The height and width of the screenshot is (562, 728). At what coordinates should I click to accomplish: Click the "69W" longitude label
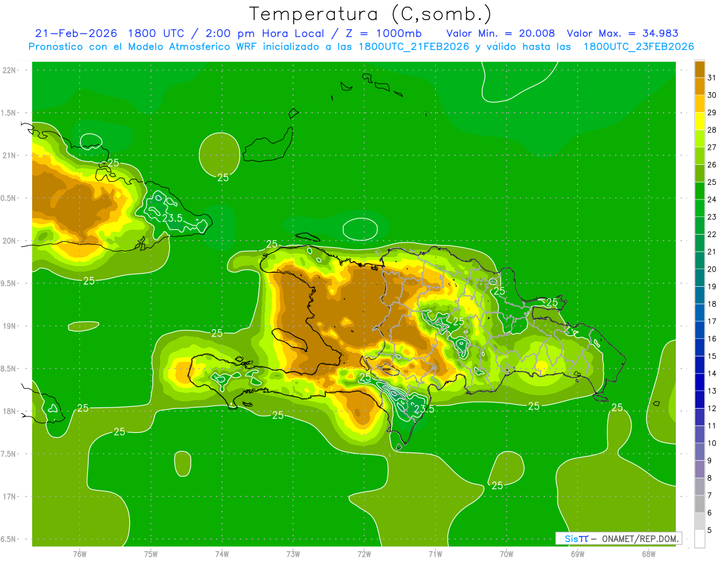(x=578, y=553)
